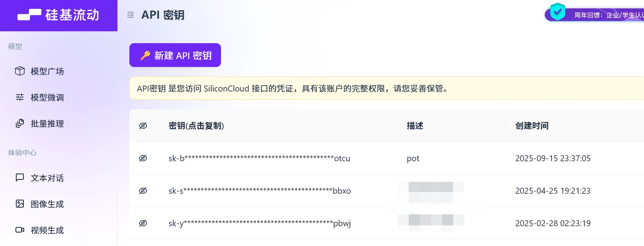Click the camera icon for 视频生成
This screenshot has height=246, width=644.
pos(20,230)
